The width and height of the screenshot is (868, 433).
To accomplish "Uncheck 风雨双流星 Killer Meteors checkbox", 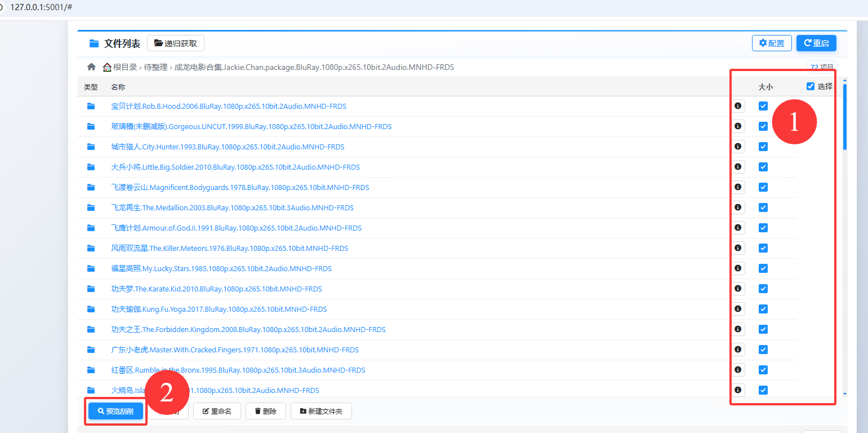I will tap(763, 248).
